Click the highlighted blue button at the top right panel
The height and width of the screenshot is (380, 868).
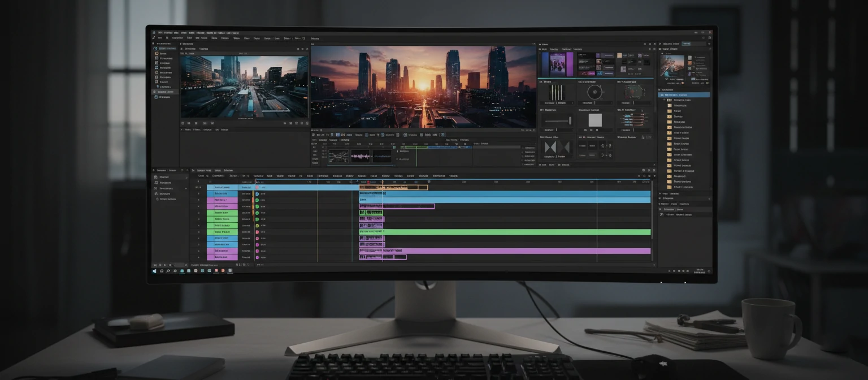coord(686,44)
